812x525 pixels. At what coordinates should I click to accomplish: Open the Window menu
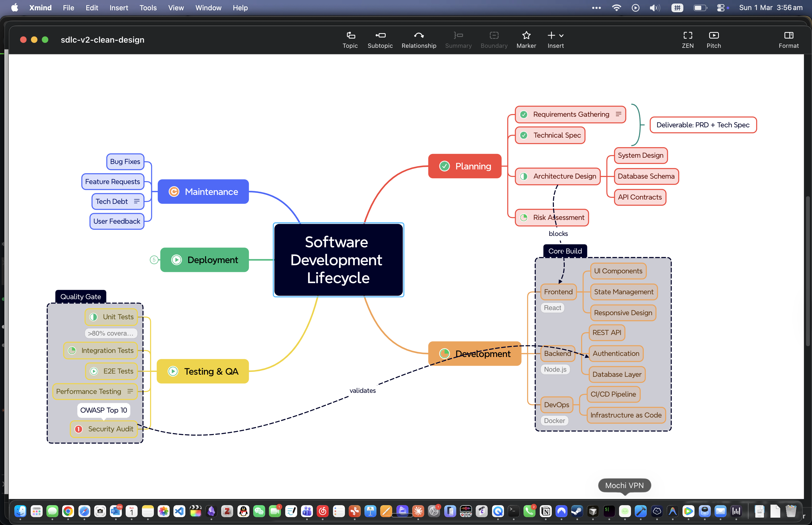click(x=208, y=8)
